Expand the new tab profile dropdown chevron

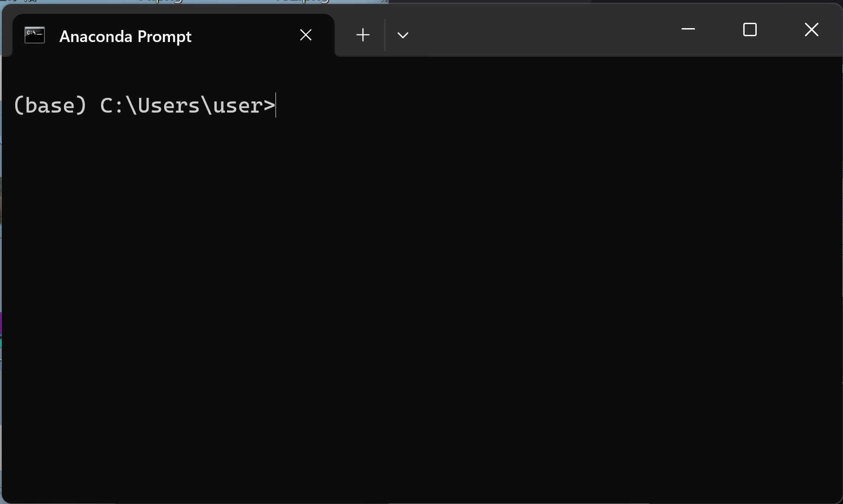click(x=402, y=35)
